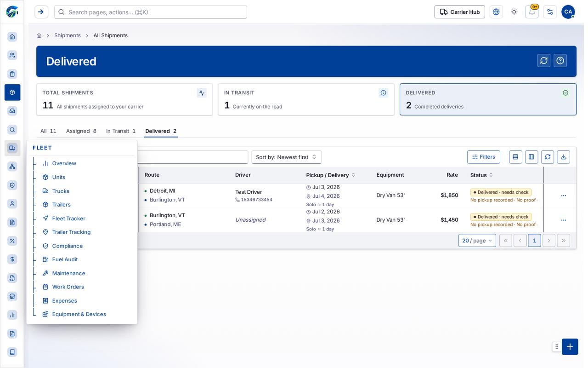Open row actions for Detroit shipment
Image resolution: width=588 pixels, height=368 pixels.
pyautogui.click(x=564, y=195)
